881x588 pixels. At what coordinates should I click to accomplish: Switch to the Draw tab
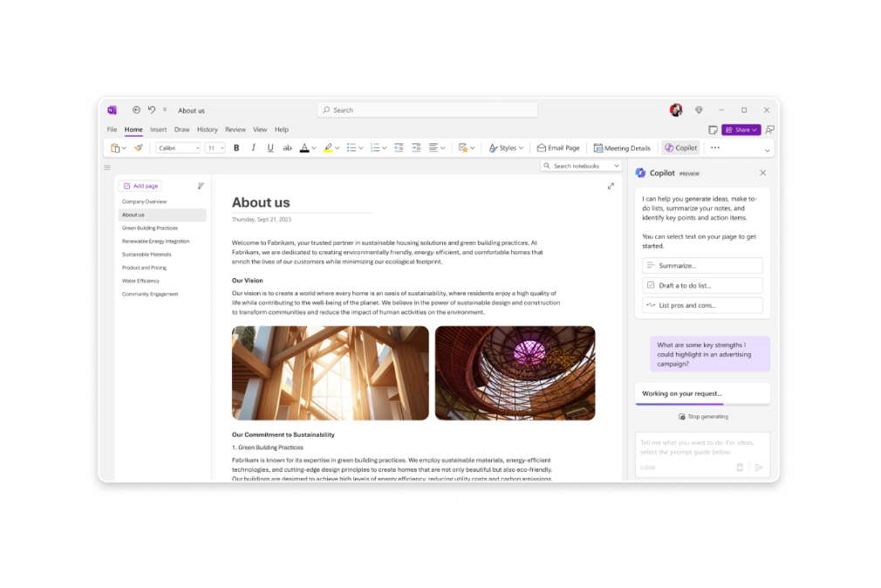tap(181, 129)
